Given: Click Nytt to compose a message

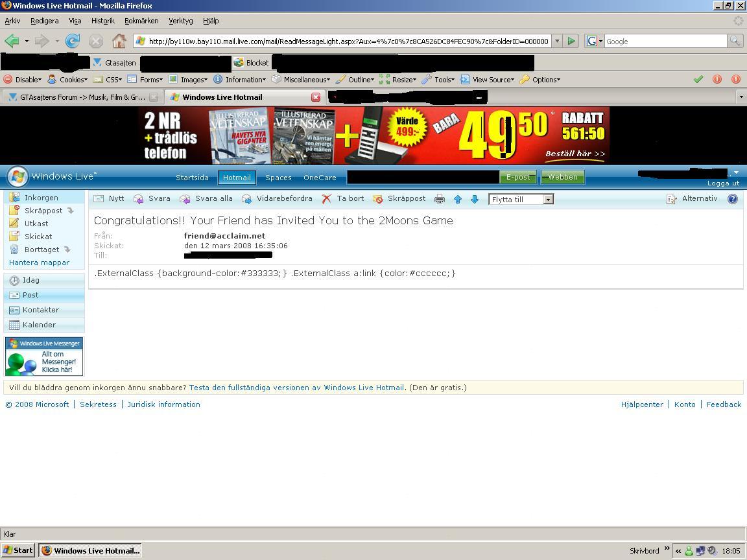Looking at the screenshot, I should (109, 198).
